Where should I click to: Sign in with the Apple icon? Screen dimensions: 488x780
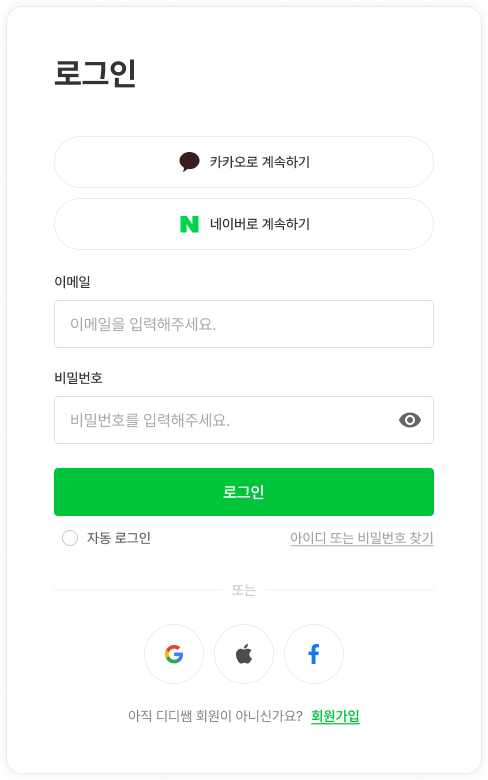pos(244,654)
